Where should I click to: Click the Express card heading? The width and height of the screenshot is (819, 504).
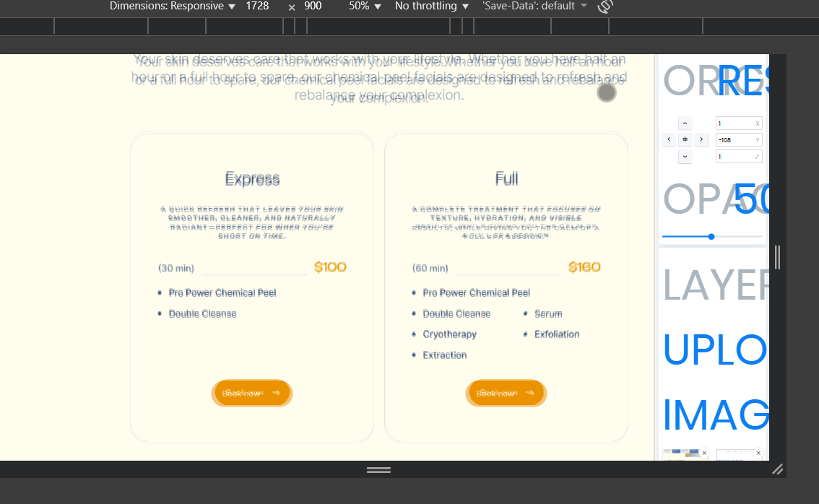pyautogui.click(x=252, y=178)
